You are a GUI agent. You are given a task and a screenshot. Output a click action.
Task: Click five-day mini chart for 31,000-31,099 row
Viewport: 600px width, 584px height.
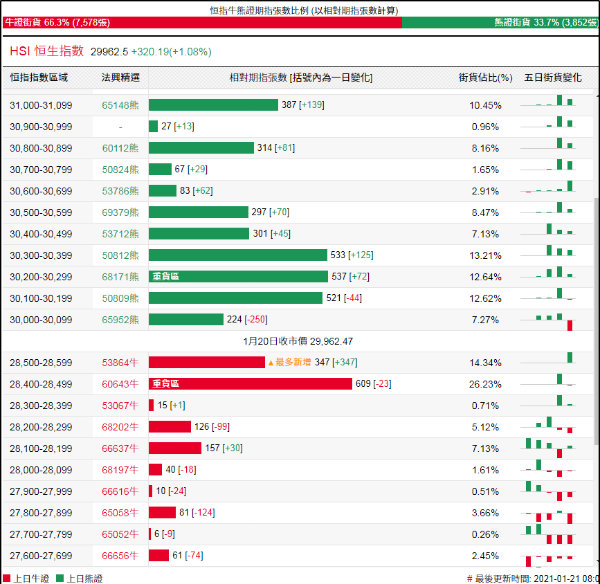[548, 101]
